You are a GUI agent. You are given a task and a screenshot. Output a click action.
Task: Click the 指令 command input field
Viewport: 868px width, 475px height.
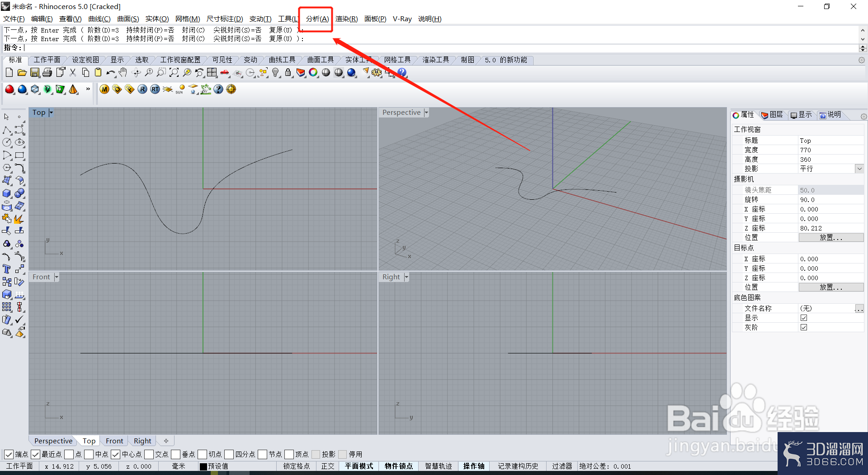tap(441, 48)
